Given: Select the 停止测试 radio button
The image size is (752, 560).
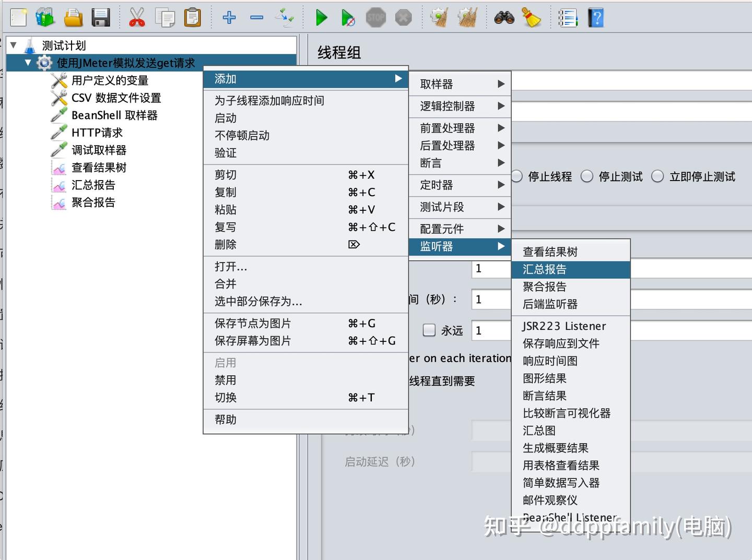Looking at the screenshot, I should (586, 176).
